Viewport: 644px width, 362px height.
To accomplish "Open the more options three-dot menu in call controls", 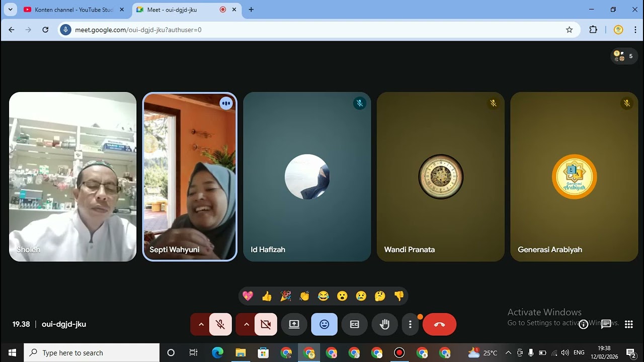I will 410,324.
